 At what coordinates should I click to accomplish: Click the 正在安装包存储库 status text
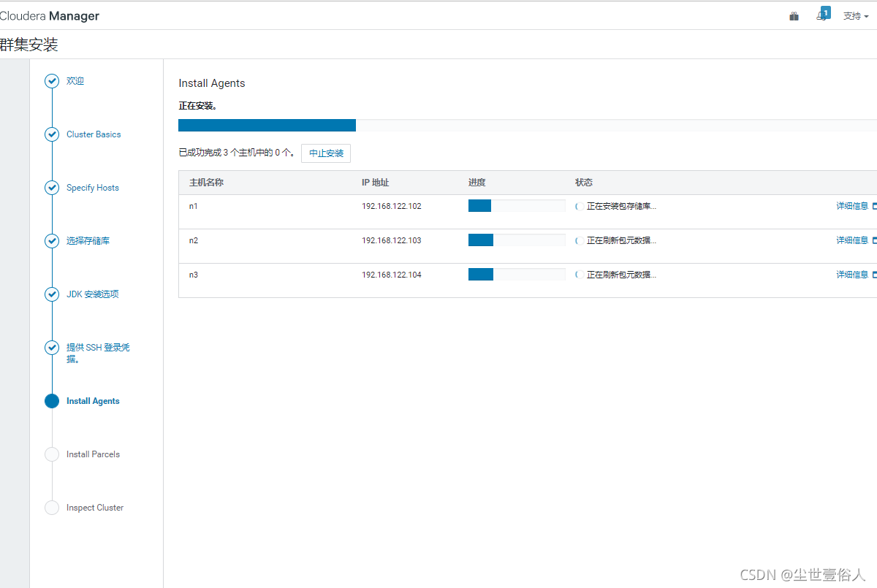click(x=621, y=206)
